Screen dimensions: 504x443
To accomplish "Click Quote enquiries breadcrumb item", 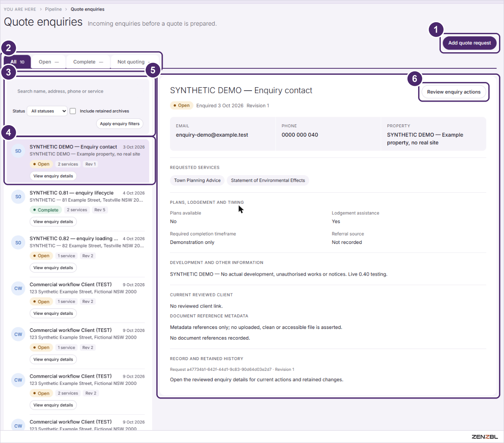I will click(88, 9).
